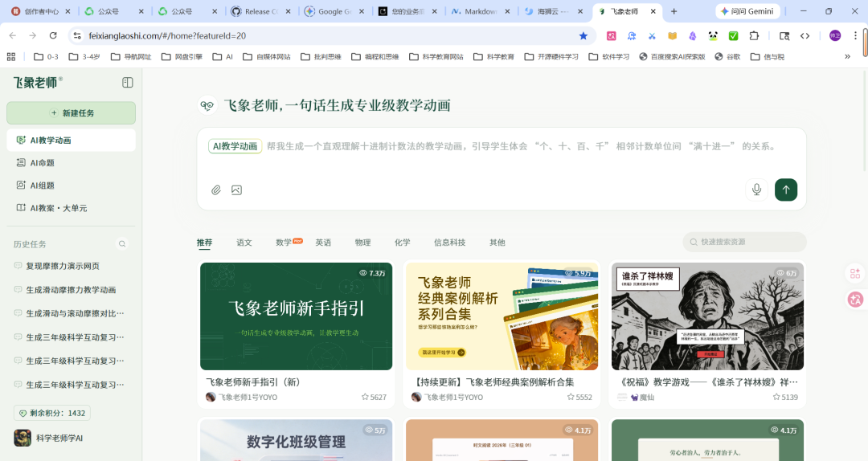Click the title 飞象老师新手指引（新）
The image size is (868, 461).
[x=253, y=382]
